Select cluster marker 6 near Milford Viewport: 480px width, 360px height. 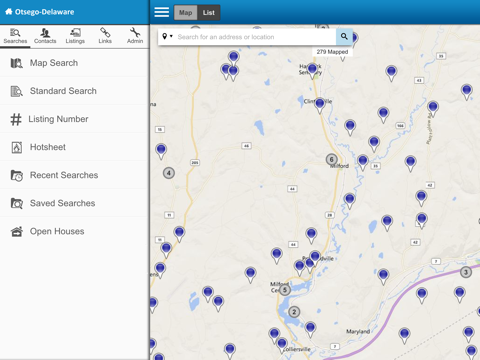pyautogui.click(x=331, y=159)
